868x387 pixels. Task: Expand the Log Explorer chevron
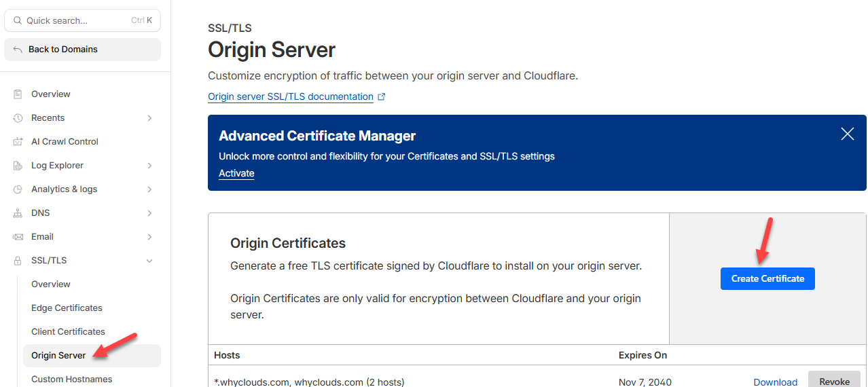(149, 166)
